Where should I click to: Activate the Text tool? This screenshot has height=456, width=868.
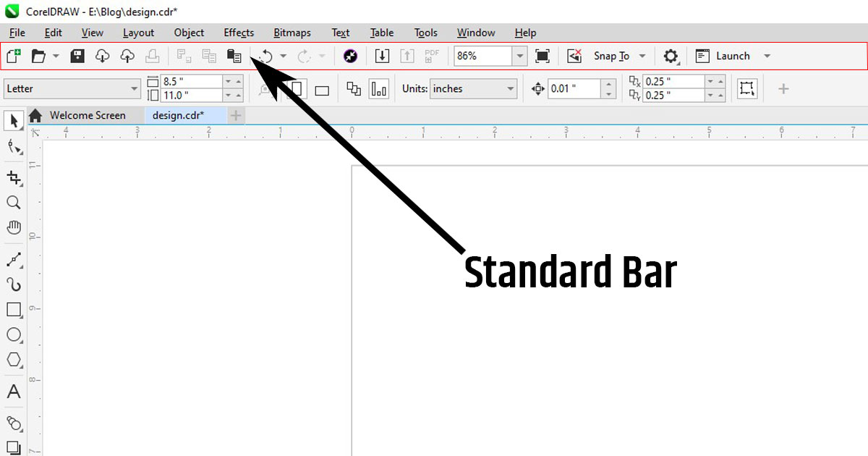click(x=13, y=392)
